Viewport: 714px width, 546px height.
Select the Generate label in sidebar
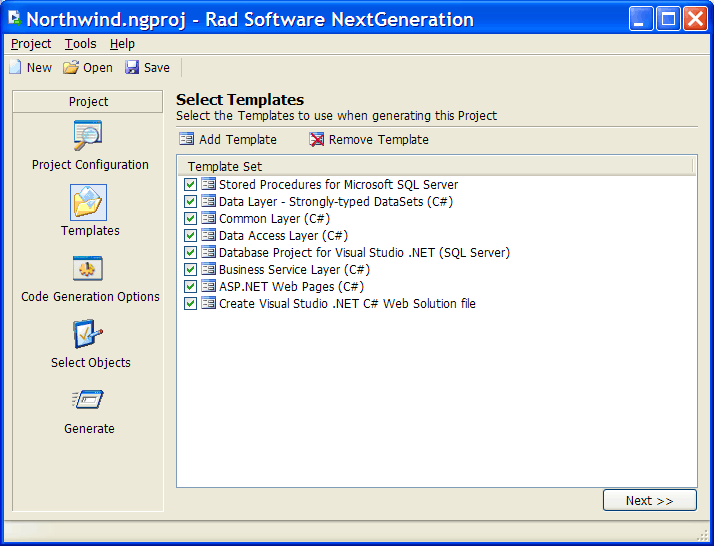(89, 429)
